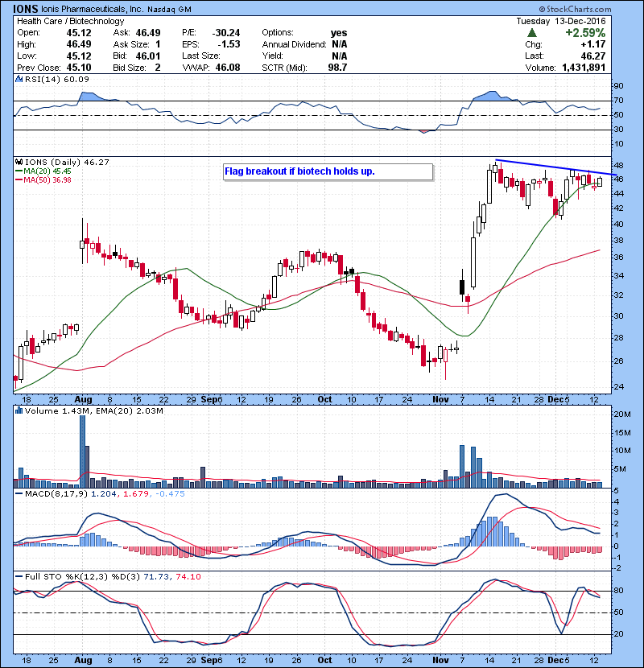Click the MACD histogram value -0.475
The width and height of the screenshot is (644, 668).
170,494
